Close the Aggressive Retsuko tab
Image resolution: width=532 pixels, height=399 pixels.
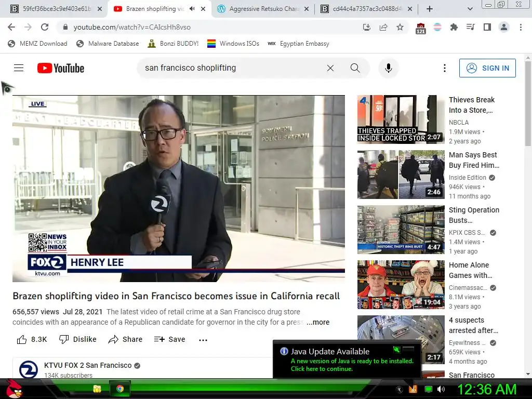306,9
